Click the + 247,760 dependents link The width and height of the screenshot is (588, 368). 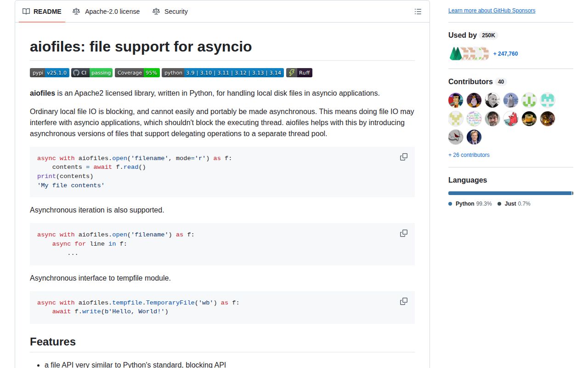click(x=505, y=54)
